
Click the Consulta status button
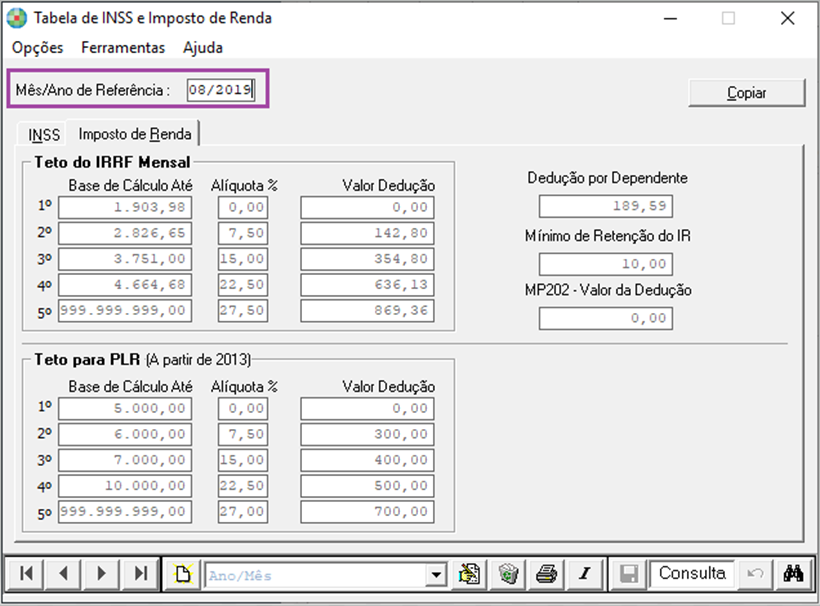point(692,574)
